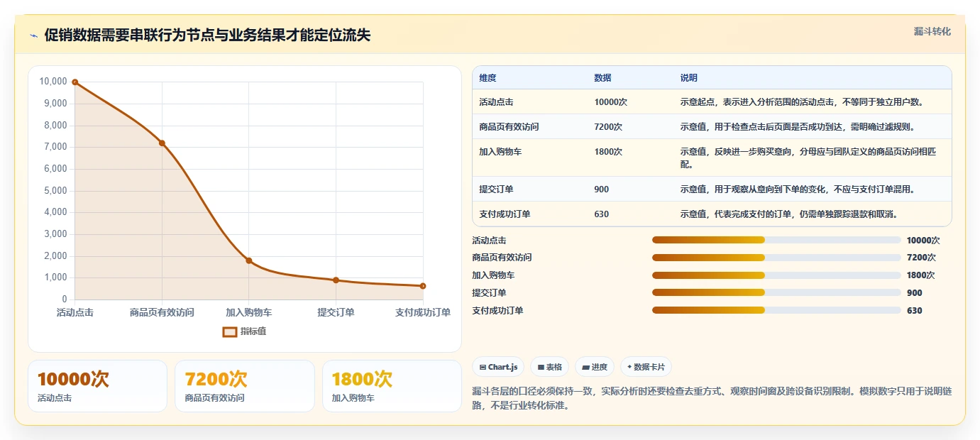Click the 提交订单 x-axis label on the chart
Image resolution: width=980 pixels, height=440 pixels.
tap(336, 312)
